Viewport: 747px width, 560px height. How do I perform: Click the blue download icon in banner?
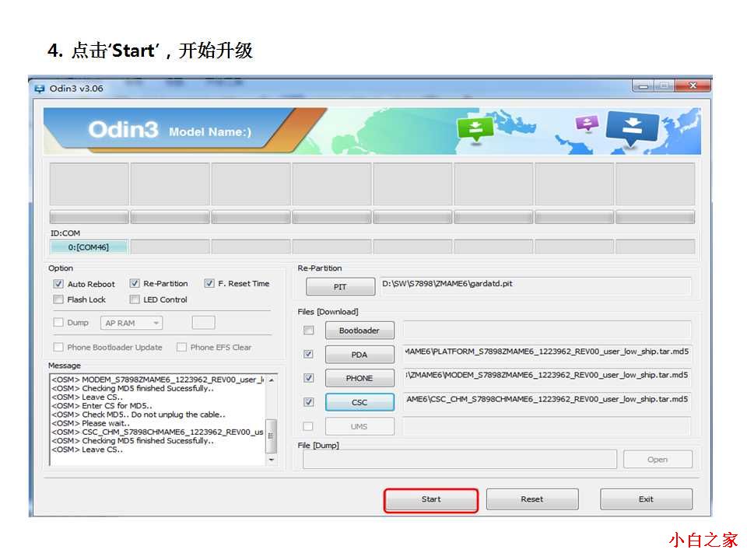pos(632,128)
